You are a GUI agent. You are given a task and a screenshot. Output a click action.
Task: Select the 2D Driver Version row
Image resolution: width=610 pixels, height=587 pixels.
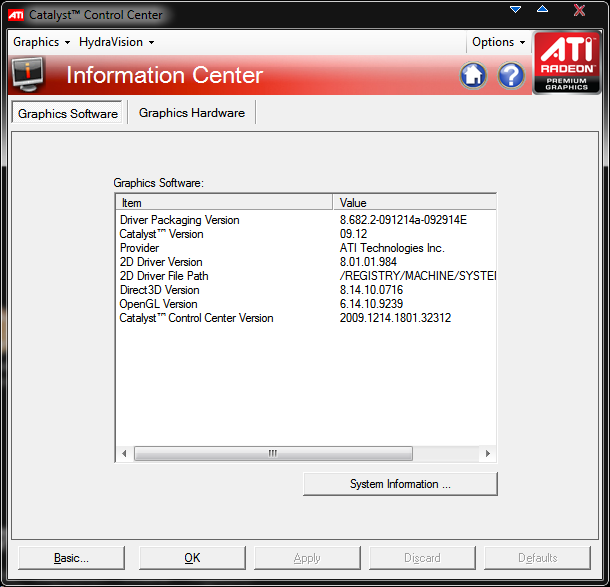tap(306, 262)
